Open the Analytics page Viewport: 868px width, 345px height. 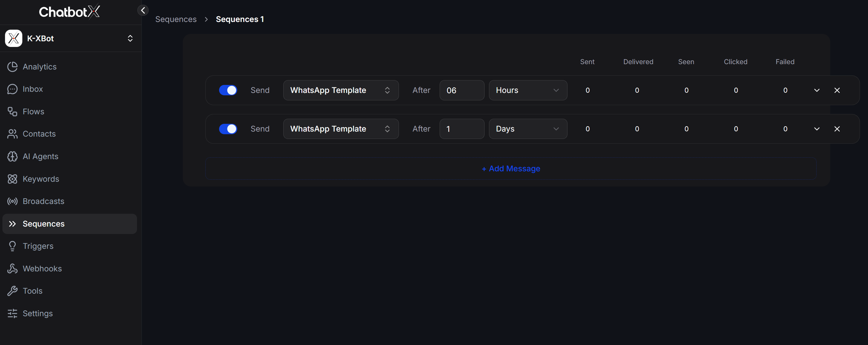[70, 67]
